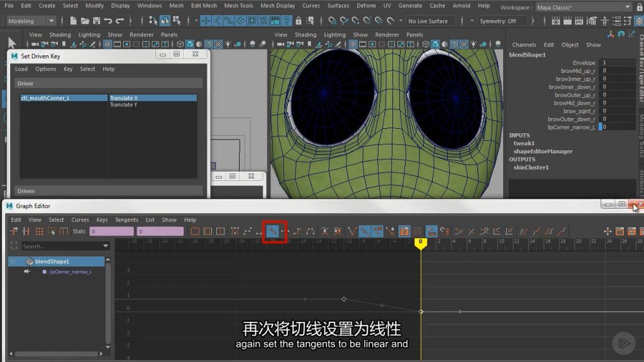
Task: Click the Flat Tangents icon in Graph Editor
Action: click(x=285, y=231)
